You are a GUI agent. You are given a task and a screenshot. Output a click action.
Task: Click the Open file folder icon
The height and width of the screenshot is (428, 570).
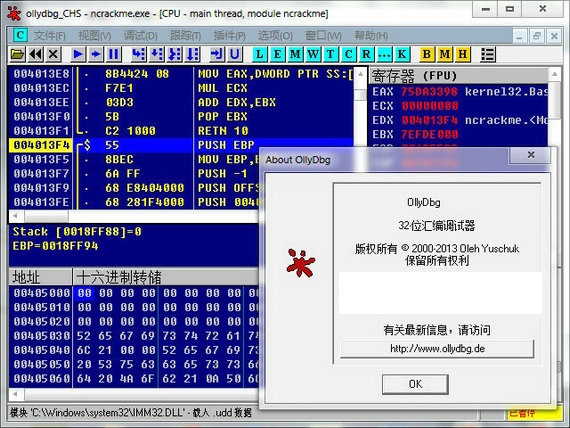(x=17, y=55)
